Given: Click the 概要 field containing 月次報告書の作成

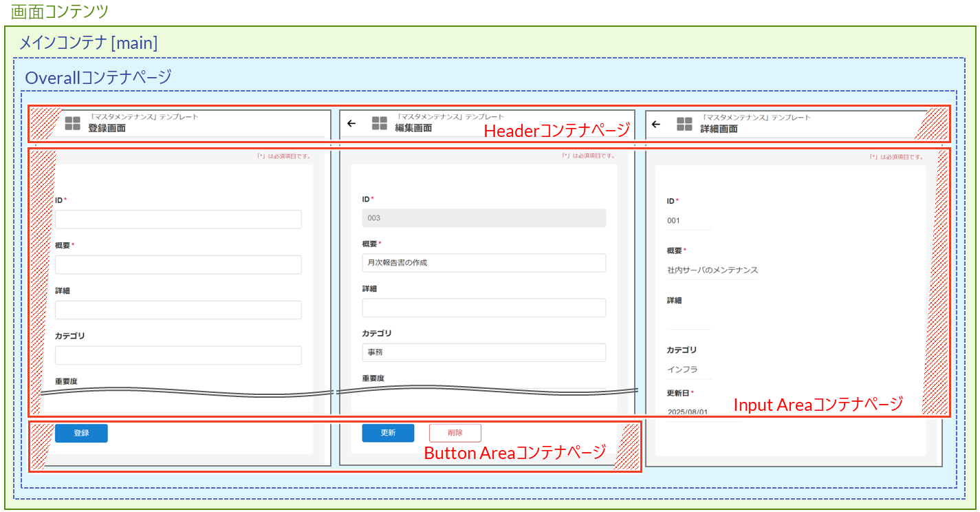Looking at the screenshot, I should pos(483,263).
